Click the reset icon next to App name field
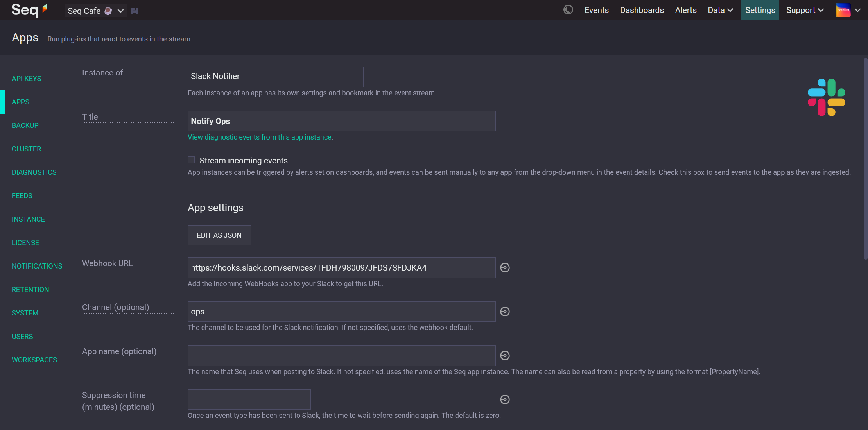The image size is (868, 430). click(x=504, y=355)
